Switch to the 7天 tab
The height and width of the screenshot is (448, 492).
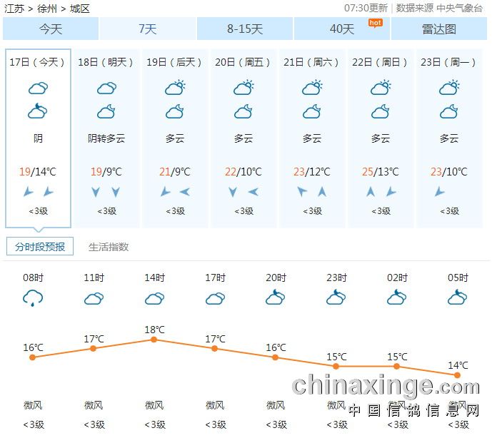147,29
